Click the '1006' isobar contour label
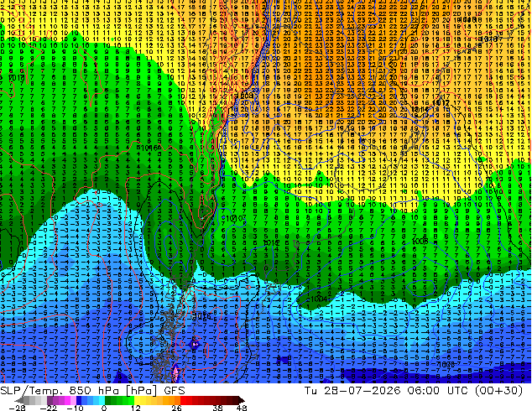Screen dimensions: 532x411 pos(420,242)
